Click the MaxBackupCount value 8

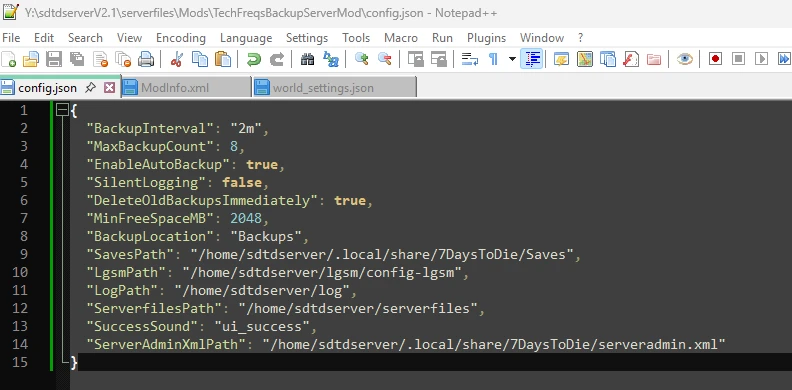click(234, 147)
